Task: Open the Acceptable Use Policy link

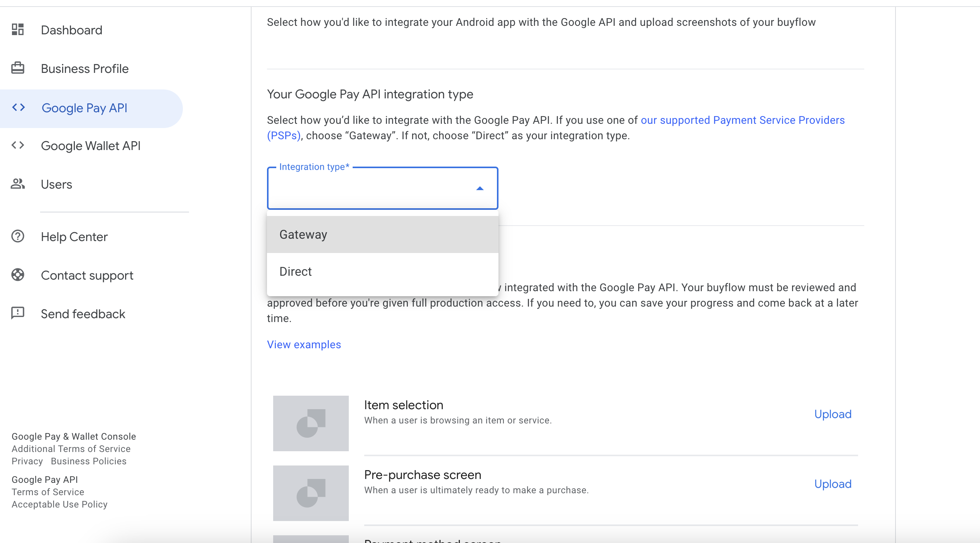Action: pos(59,504)
